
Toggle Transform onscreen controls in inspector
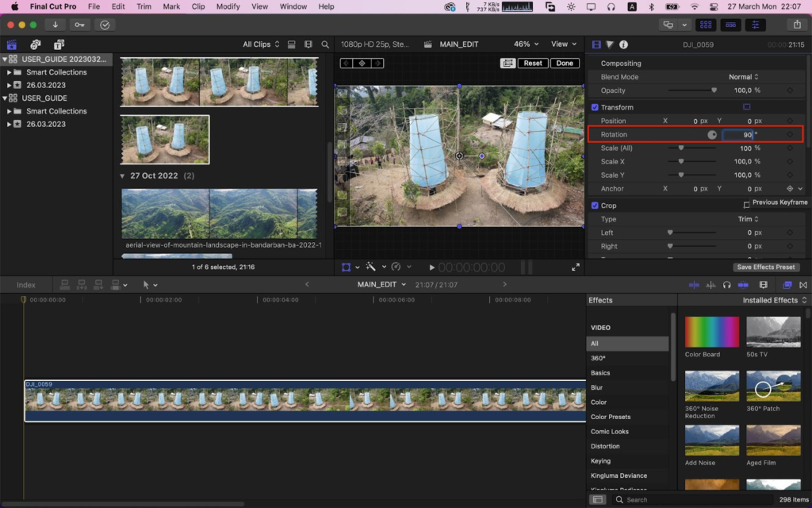[x=746, y=107]
